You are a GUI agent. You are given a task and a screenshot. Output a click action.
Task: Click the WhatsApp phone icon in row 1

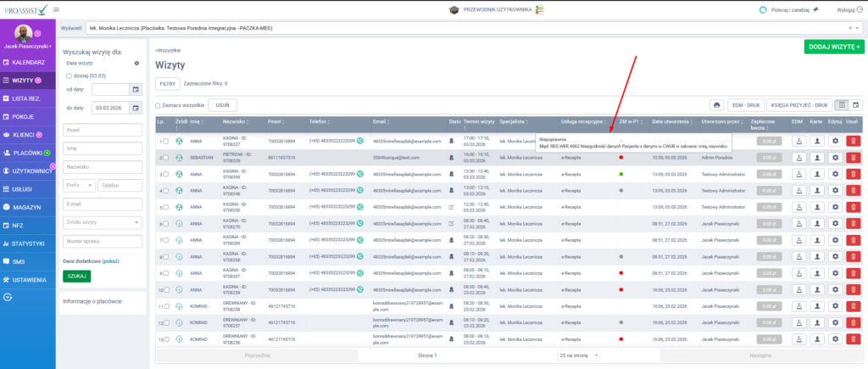click(360, 142)
